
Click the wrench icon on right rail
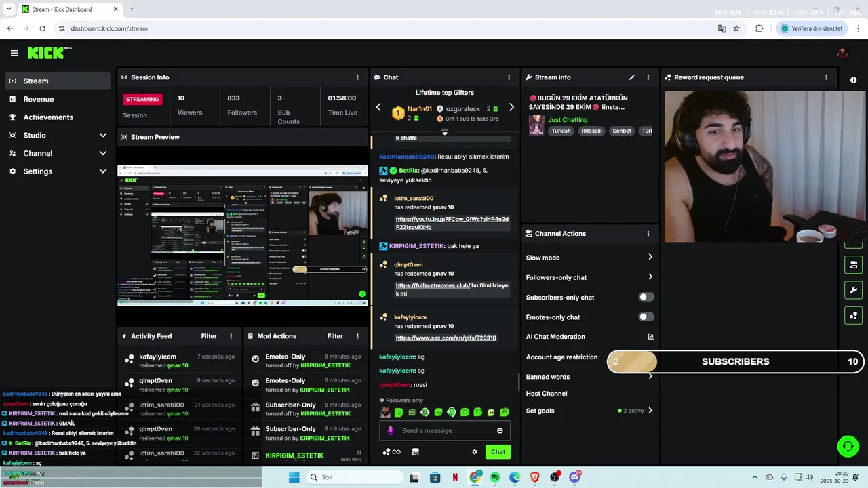click(x=853, y=290)
